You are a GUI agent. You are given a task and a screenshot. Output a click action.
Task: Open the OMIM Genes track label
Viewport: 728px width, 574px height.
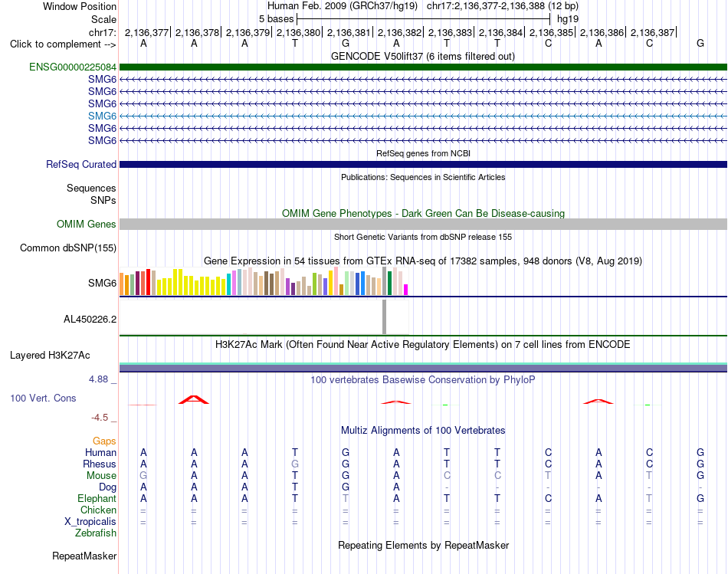87,224
